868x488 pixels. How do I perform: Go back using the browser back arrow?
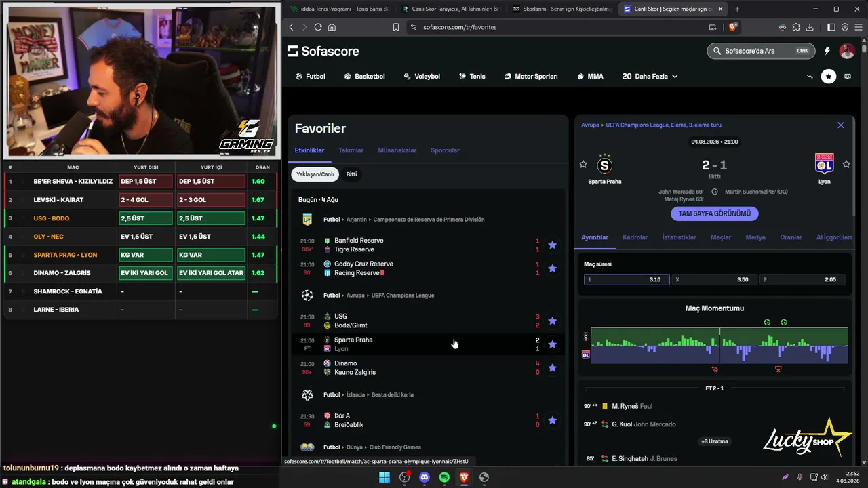coord(292,27)
